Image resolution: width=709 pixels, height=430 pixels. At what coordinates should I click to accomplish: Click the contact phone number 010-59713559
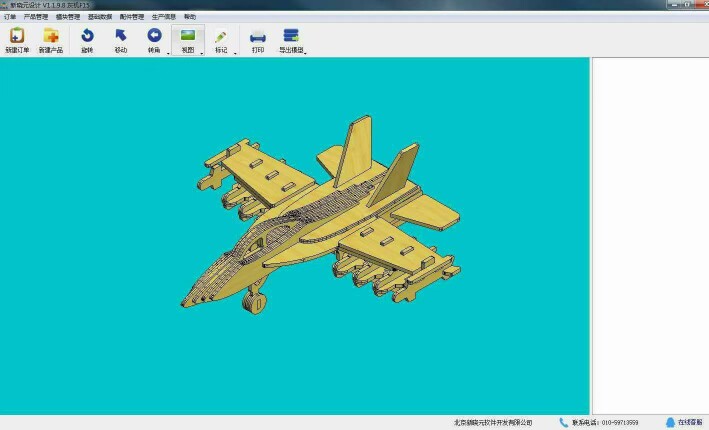click(620, 422)
